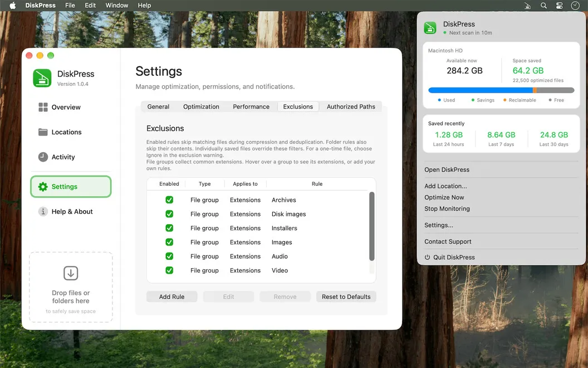
Task: Go to Locations in the sidebar
Action: [x=71, y=132]
